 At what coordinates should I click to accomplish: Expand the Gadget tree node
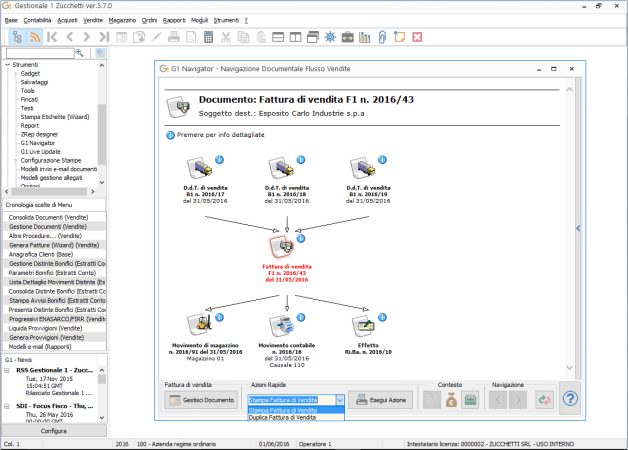coord(16,74)
